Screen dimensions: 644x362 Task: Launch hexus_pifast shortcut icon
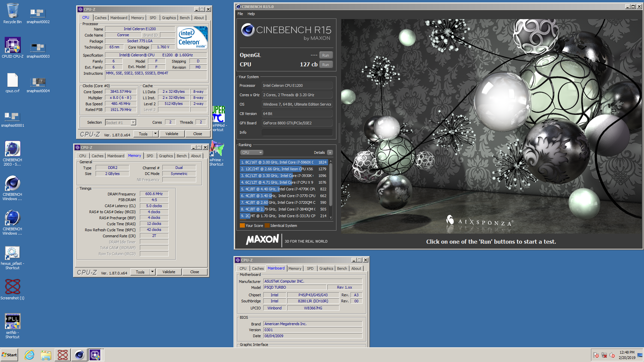point(12,258)
